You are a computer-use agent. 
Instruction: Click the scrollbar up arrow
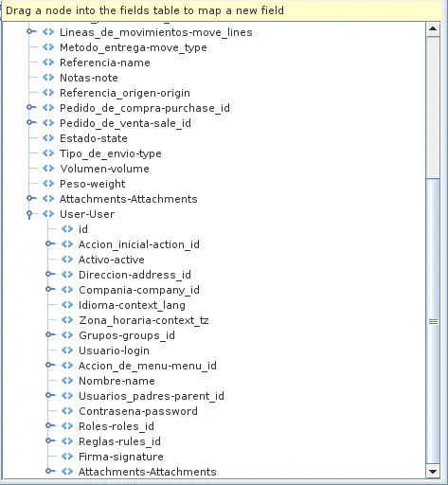pyautogui.click(x=433, y=29)
